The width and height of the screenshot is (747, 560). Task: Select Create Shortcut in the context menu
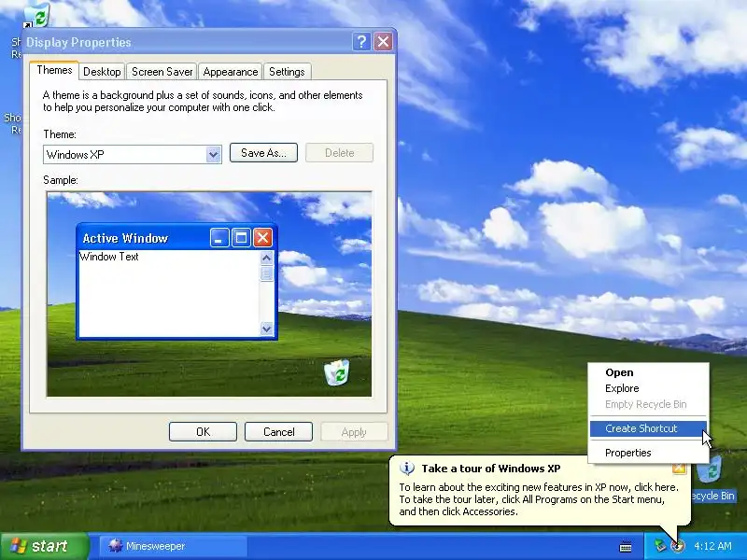pos(648,428)
